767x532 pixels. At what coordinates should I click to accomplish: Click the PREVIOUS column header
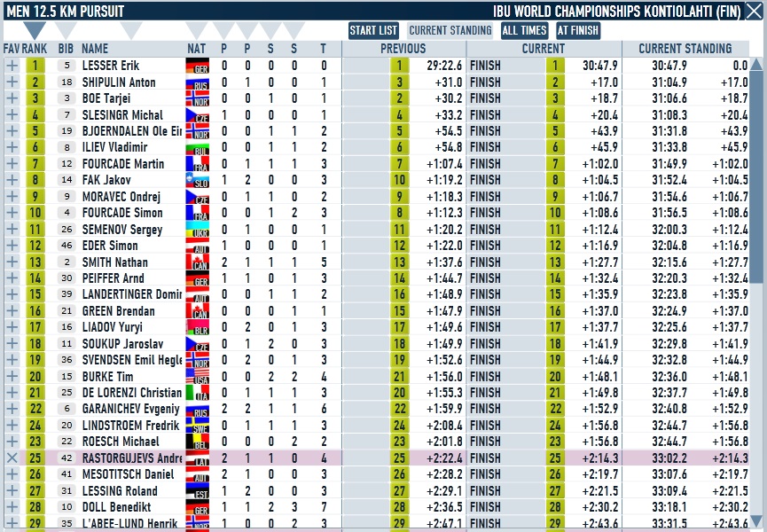(x=403, y=49)
